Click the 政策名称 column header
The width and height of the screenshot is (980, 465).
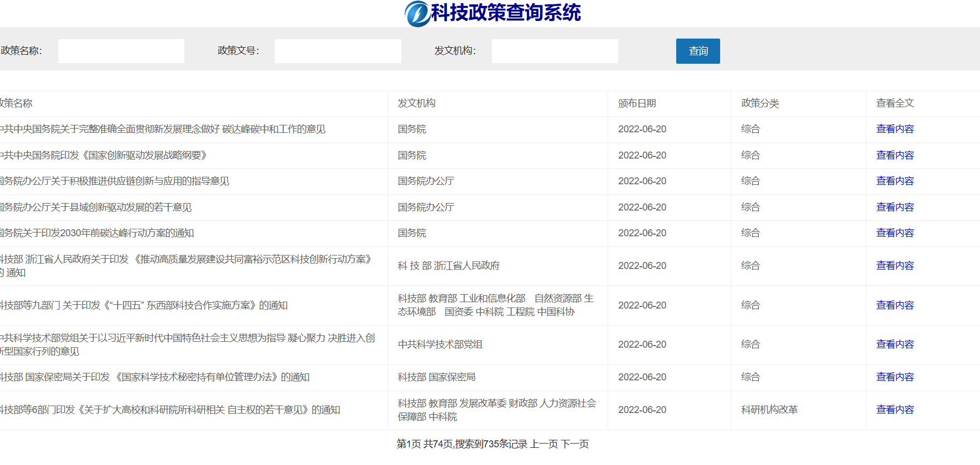pos(16,103)
